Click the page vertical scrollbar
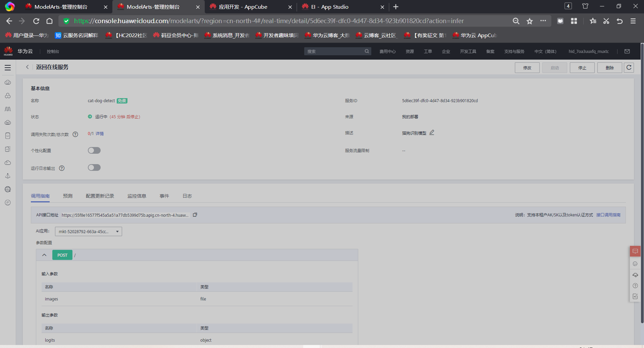 (642, 183)
